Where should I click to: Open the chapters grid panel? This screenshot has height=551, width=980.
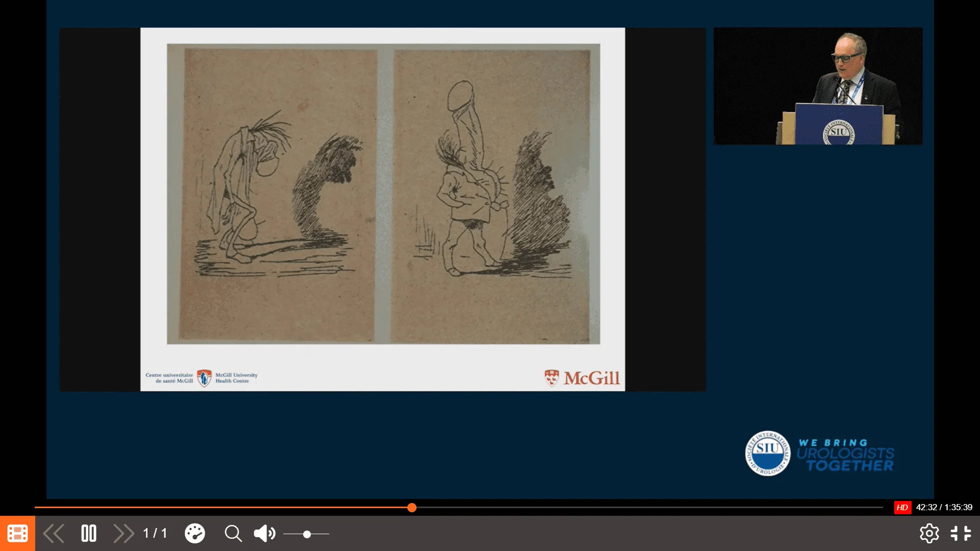pos(17,533)
